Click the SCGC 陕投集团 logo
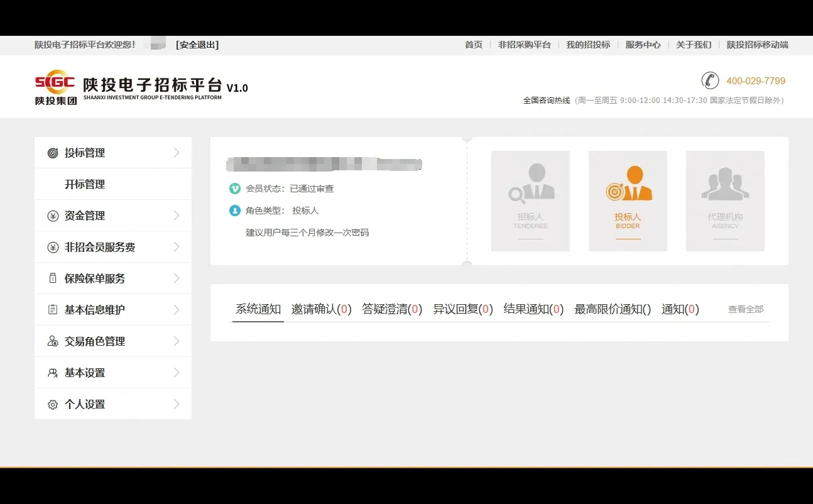This screenshot has width=813, height=504. click(55, 87)
